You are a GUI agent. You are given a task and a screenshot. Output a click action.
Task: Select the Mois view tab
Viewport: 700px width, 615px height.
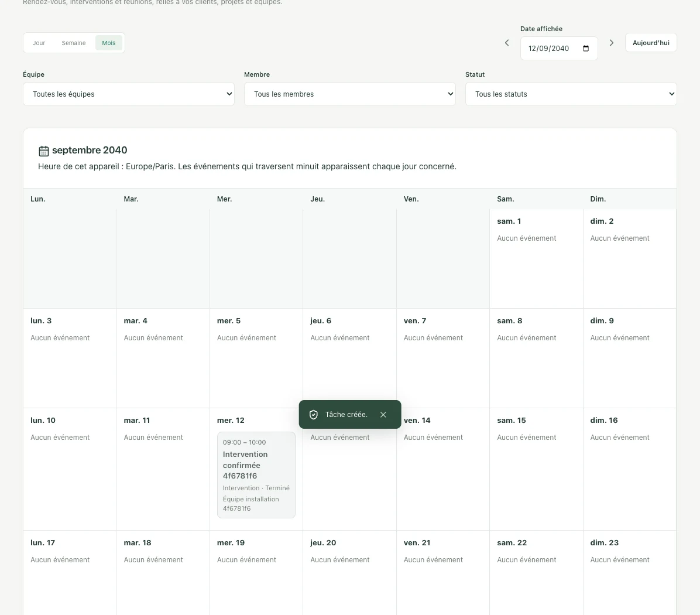pyautogui.click(x=108, y=43)
